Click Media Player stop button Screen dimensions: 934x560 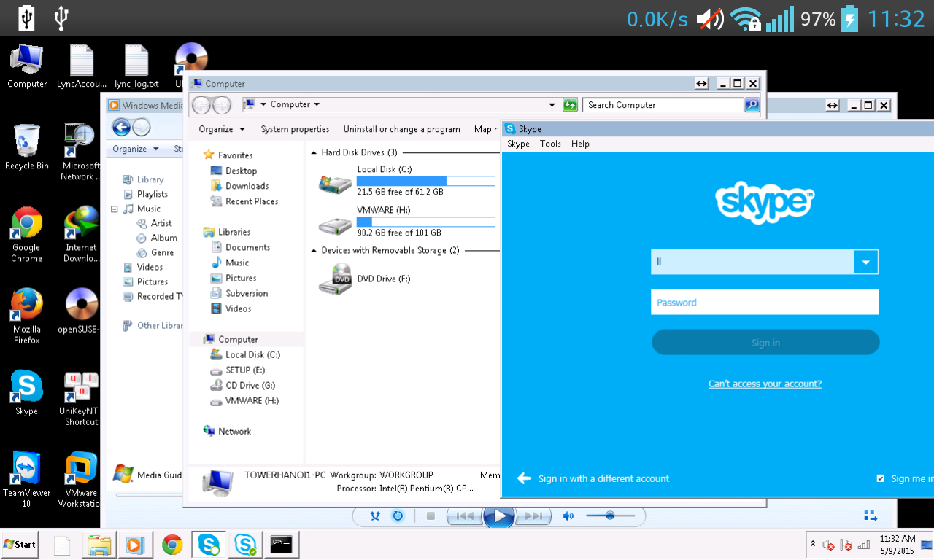(431, 516)
